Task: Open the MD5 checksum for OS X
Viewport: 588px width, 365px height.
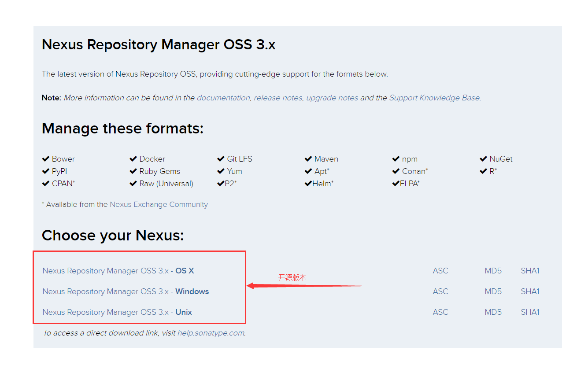Action: point(493,271)
